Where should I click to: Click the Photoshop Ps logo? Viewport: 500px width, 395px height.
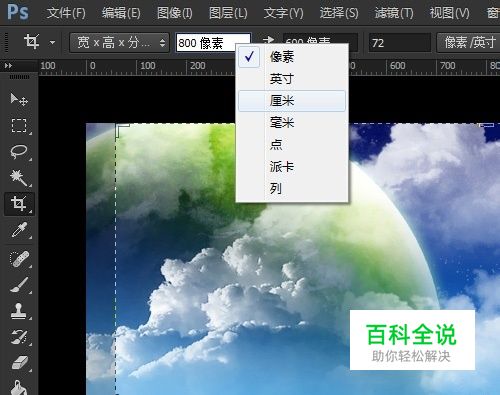tap(18, 12)
